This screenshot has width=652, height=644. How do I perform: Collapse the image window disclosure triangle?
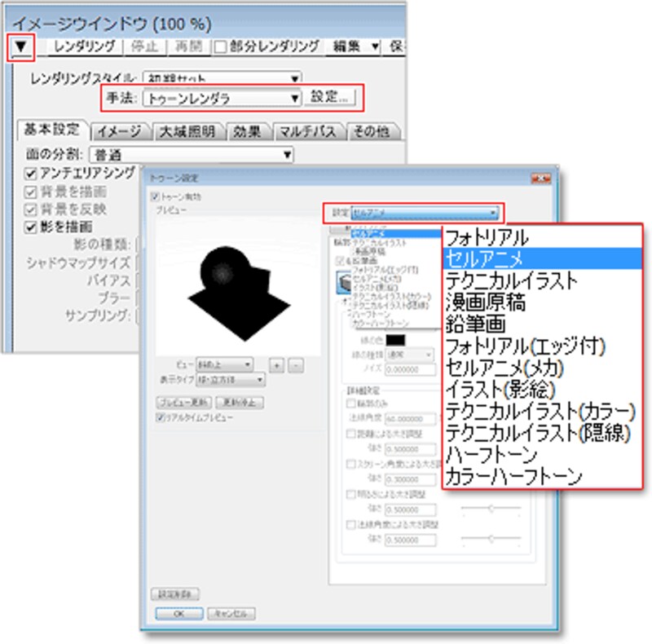pyautogui.click(x=21, y=46)
